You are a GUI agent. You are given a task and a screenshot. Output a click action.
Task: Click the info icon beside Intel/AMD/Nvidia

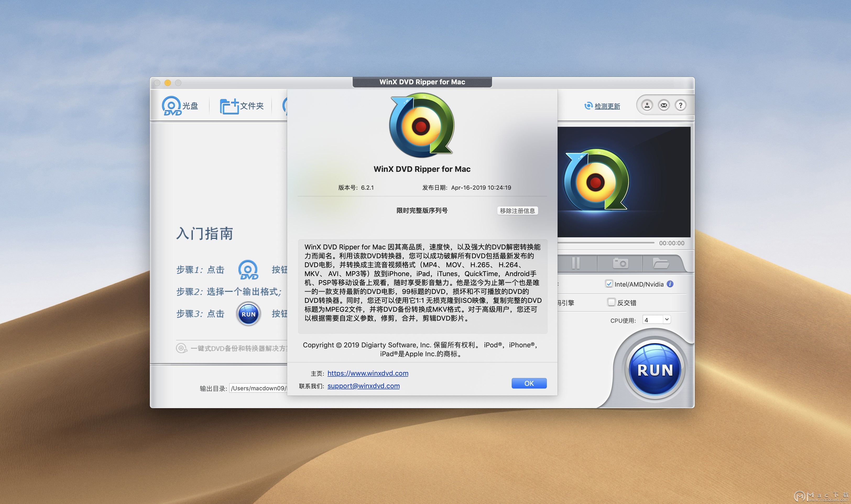[x=670, y=284]
